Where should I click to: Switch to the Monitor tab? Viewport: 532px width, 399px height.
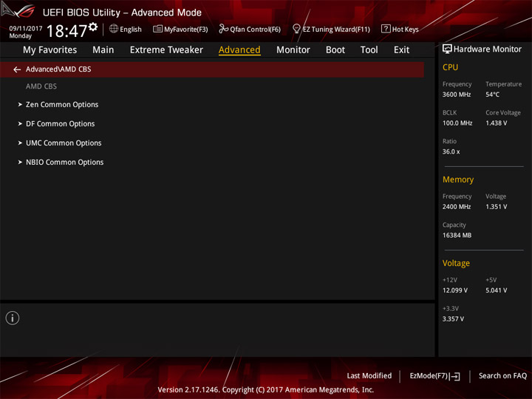click(x=293, y=50)
